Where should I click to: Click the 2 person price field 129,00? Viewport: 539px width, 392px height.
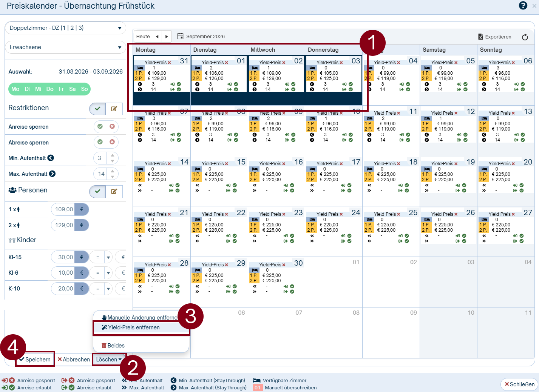(63, 225)
